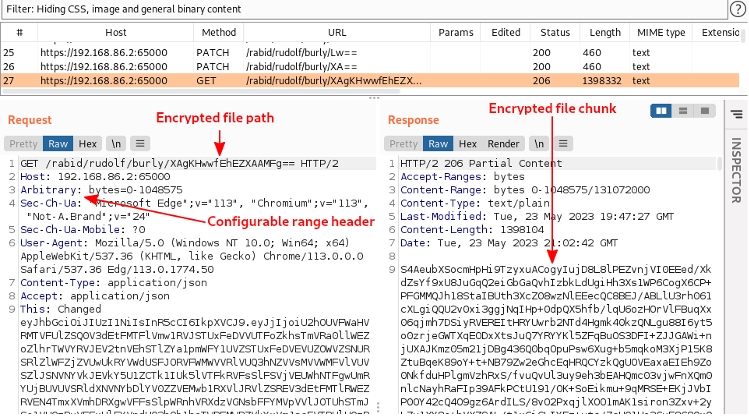
Task: Switch Response view to Render
Action: (503, 143)
